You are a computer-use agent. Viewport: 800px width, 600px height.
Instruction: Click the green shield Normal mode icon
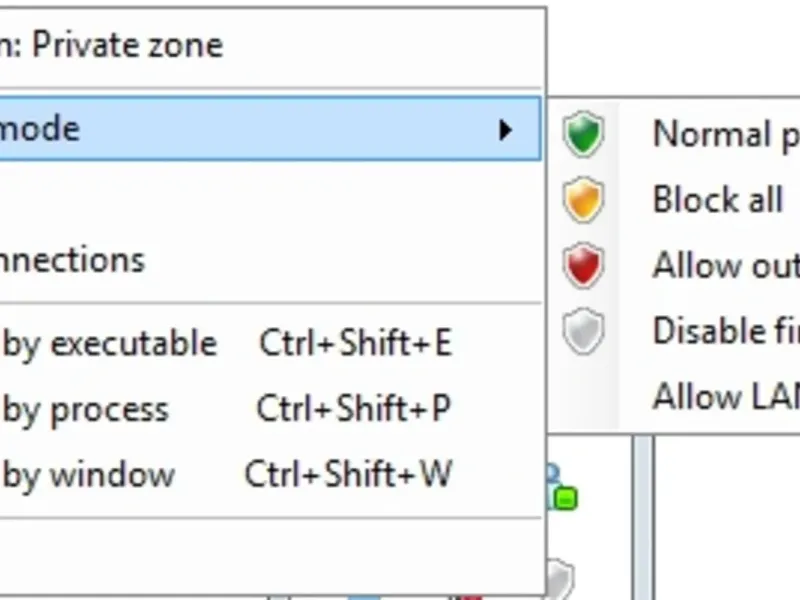tap(583, 134)
